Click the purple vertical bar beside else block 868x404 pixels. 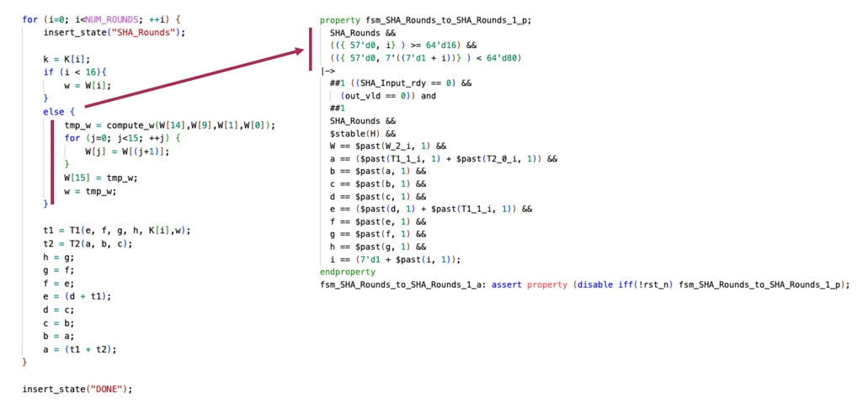tap(53, 164)
